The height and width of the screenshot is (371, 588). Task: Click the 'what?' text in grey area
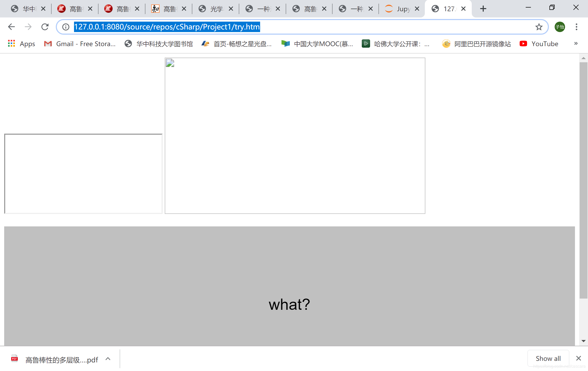coord(289,304)
